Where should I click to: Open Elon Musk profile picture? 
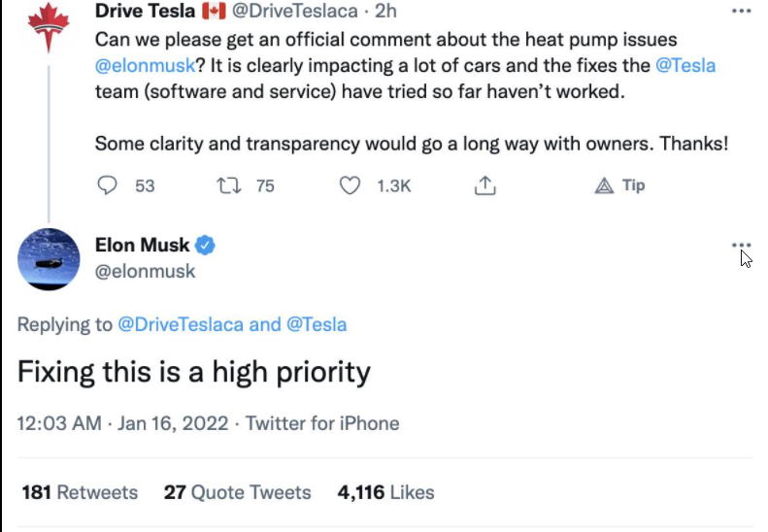(49, 259)
